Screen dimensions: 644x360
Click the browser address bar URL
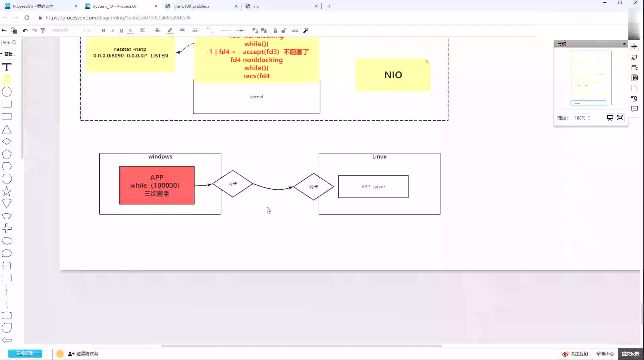[118, 17]
